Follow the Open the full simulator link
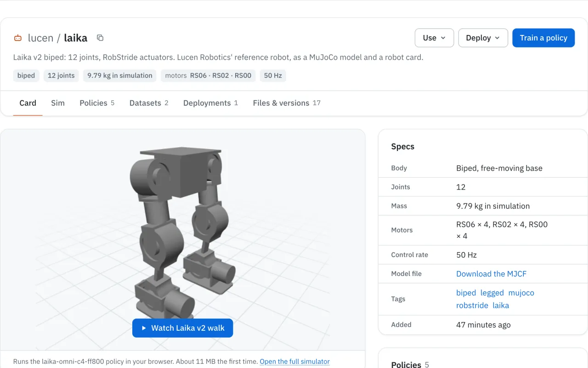 coord(294,362)
